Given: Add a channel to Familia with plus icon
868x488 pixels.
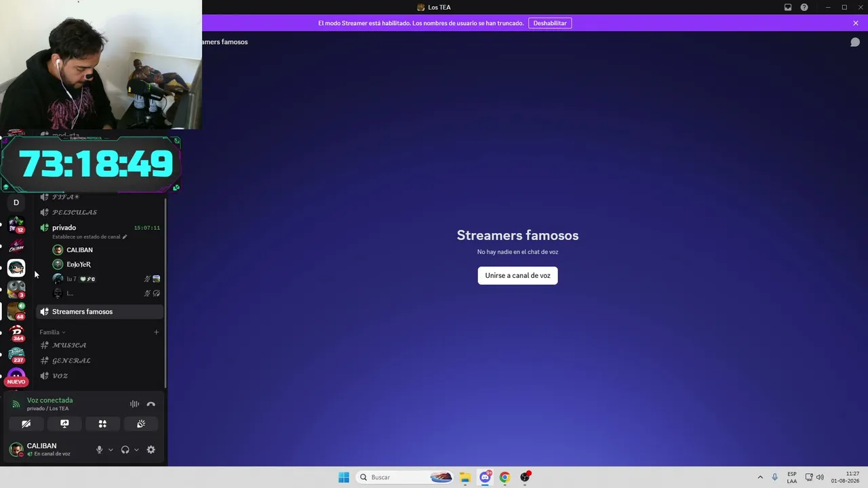Looking at the screenshot, I should click(x=156, y=332).
